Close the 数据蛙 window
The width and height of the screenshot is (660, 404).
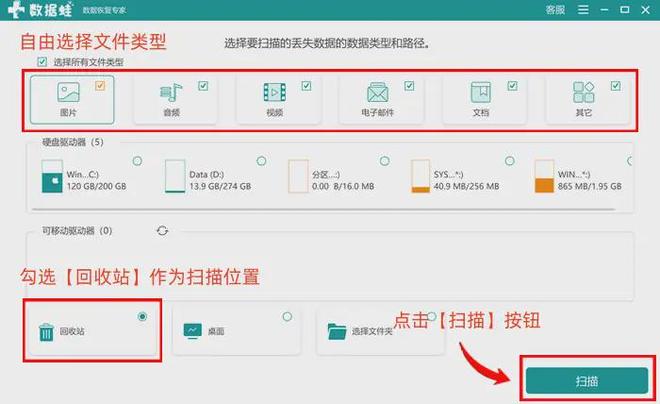(645, 9)
